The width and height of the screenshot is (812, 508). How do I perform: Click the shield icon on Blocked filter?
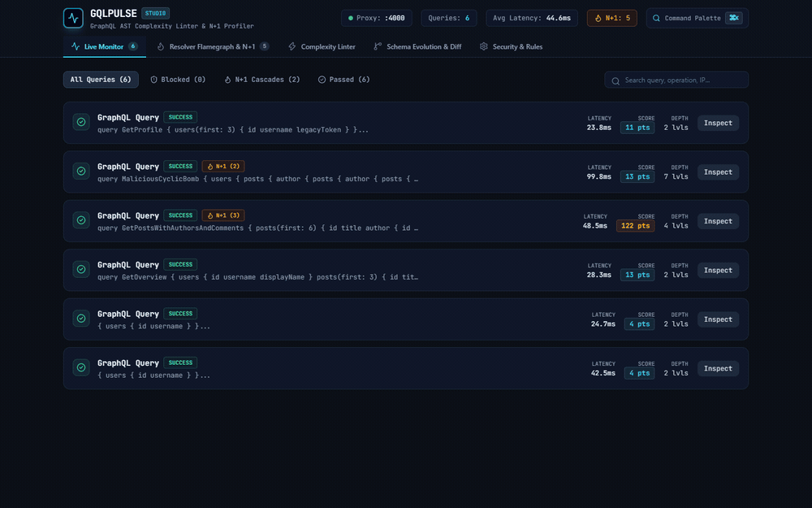click(153, 80)
